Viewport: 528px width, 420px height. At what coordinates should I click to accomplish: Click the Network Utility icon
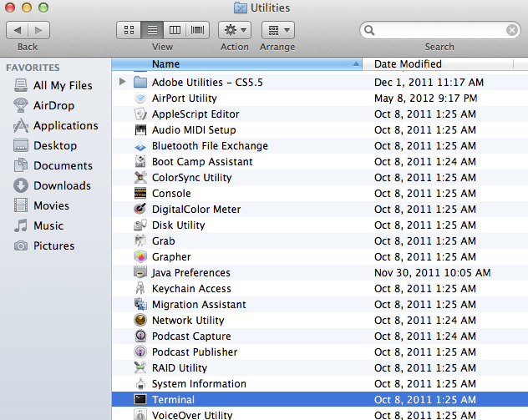coord(140,320)
